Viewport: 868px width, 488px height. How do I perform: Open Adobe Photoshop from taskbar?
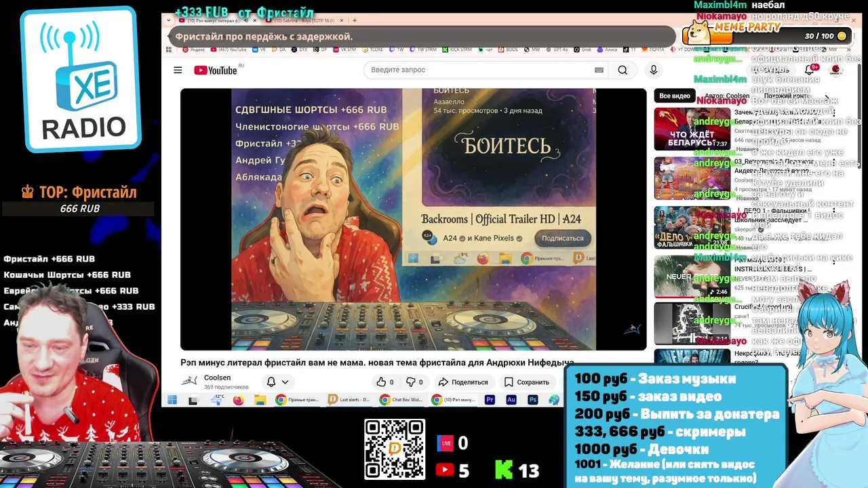point(533,400)
